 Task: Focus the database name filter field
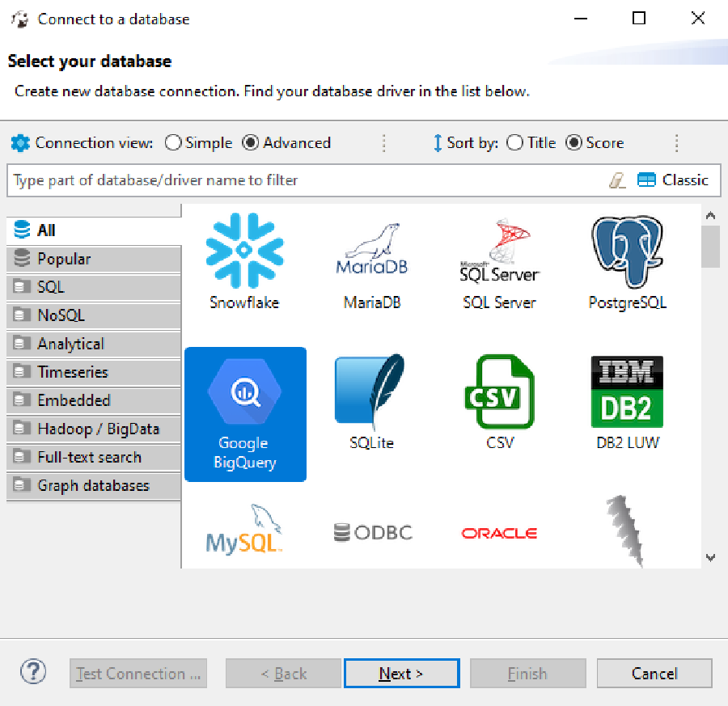pos(307,180)
